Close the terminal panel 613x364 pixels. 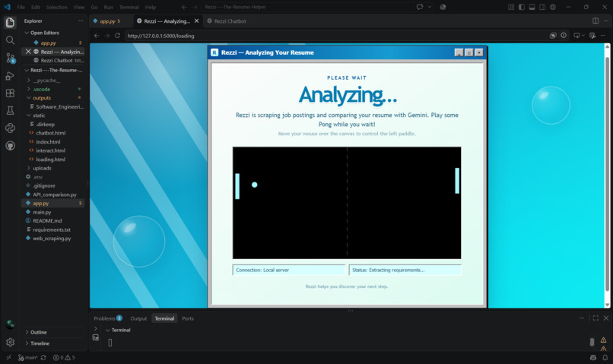(606, 318)
